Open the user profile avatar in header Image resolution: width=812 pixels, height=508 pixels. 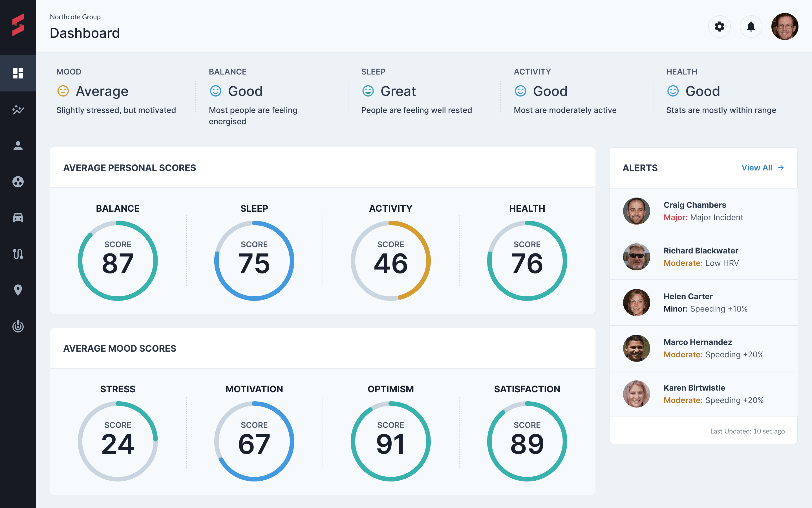pyautogui.click(x=784, y=27)
